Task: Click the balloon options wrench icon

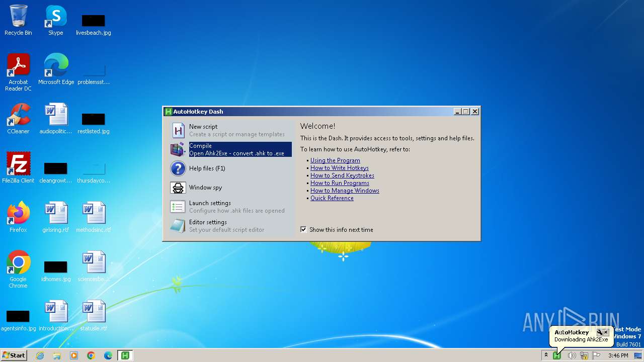Action: point(599,332)
